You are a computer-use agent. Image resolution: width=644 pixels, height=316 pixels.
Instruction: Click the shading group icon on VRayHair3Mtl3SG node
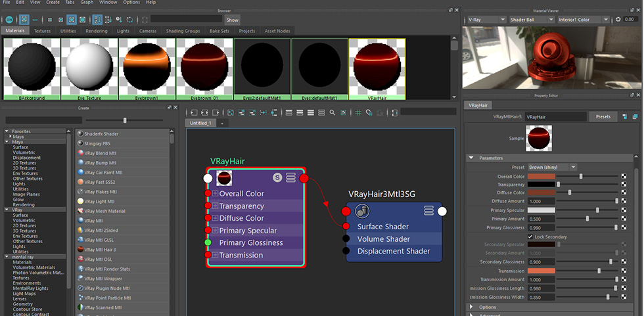361,211
